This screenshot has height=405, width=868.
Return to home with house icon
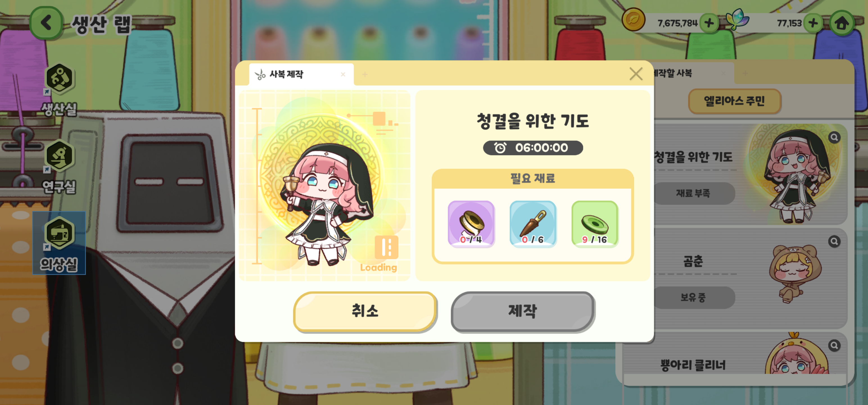(x=841, y=23)
